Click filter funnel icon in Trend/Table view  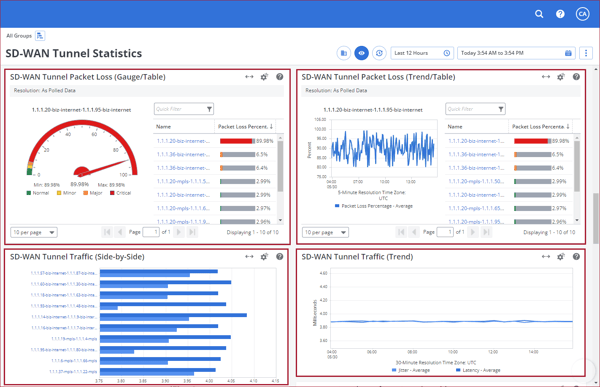(x=501, y=109)
